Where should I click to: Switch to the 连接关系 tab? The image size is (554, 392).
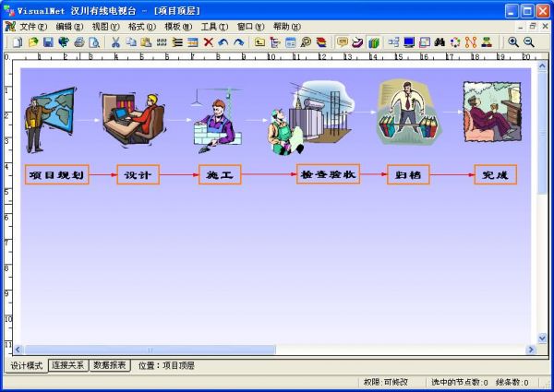pos(68,365)
